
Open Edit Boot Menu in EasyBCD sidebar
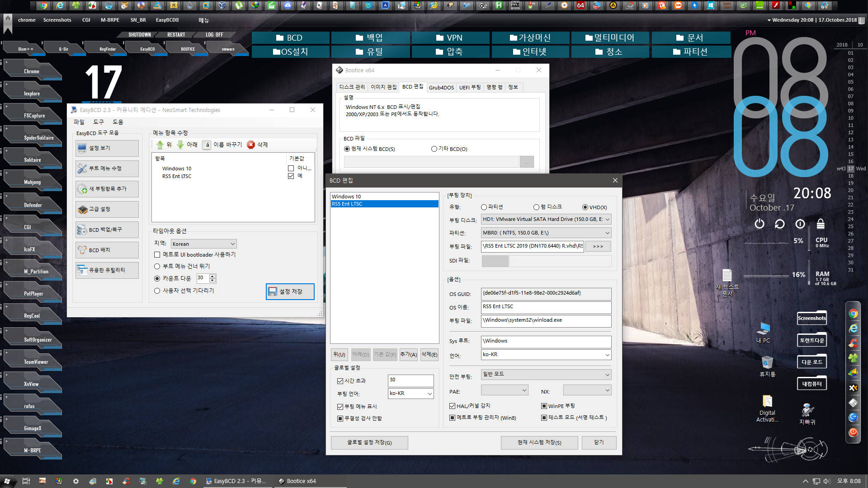[107, 169]
